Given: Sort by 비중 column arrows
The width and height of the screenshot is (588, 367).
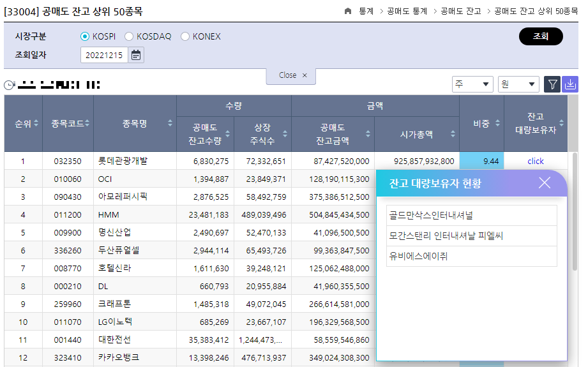Looking at the screenshot, I should 497,123.
